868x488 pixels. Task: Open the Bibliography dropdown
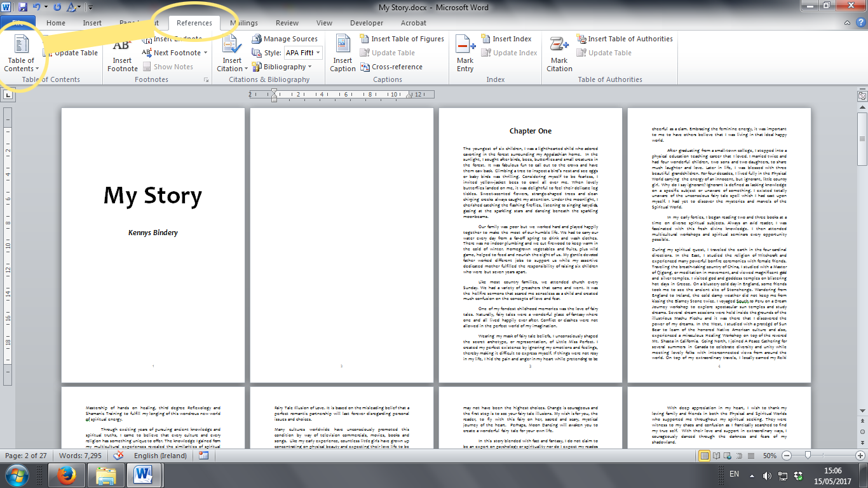click(x=283, y=67)
